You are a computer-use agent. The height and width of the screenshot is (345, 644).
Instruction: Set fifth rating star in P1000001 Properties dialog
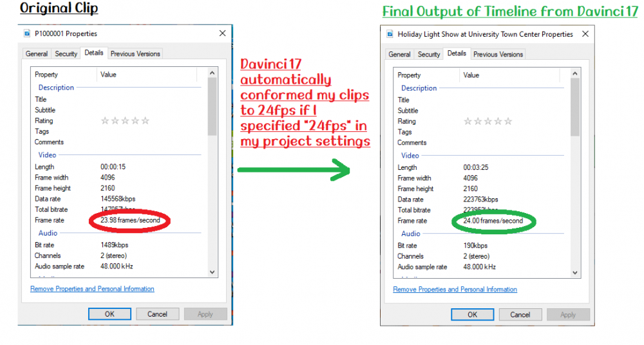coord(146,120)
